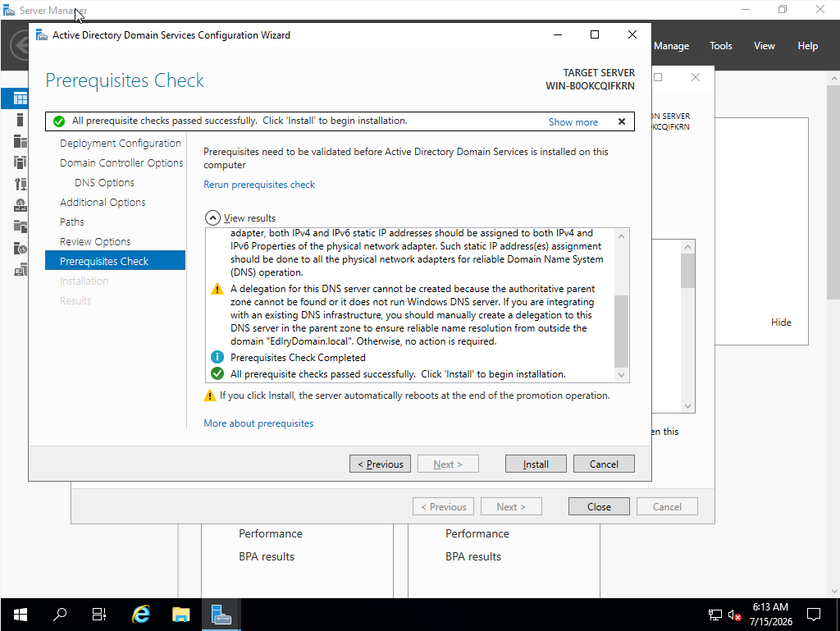Click blue info icon beside Prerequisites Check Completed
The height and width of the screenshot is (631, 840).
(x=217, y=357)
